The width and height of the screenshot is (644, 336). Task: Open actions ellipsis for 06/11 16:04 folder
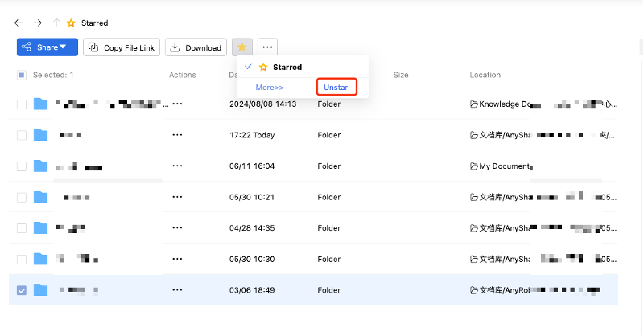click(177, 166)
